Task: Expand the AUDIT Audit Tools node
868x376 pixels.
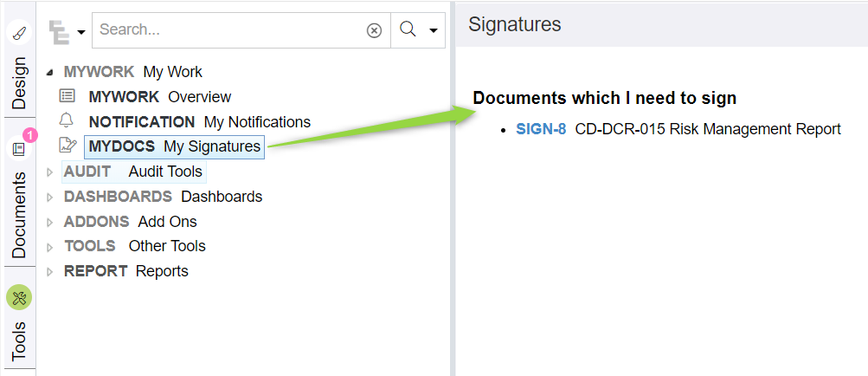Action: 49,172
